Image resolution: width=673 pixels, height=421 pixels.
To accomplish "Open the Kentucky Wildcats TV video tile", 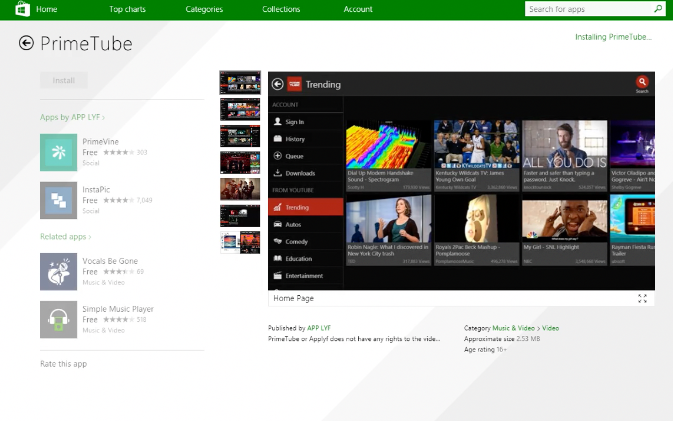I will (x=476, y=155).
